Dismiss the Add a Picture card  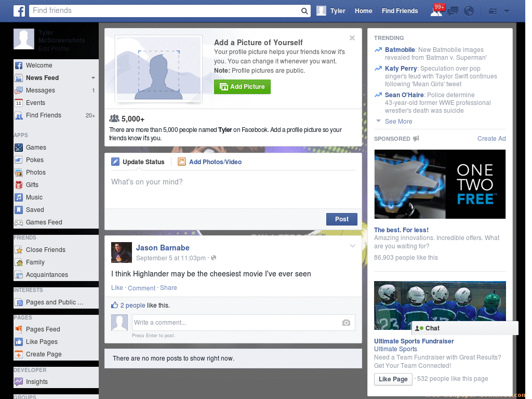point(352,38)
